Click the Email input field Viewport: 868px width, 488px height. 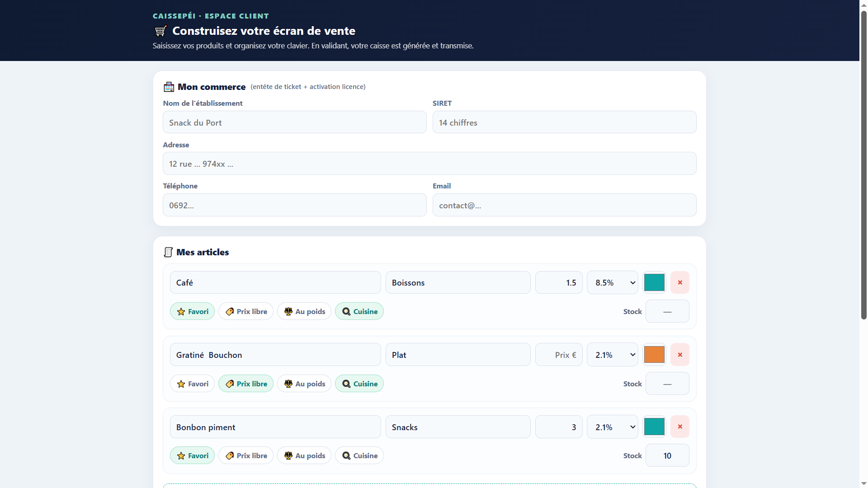point(564,205)
